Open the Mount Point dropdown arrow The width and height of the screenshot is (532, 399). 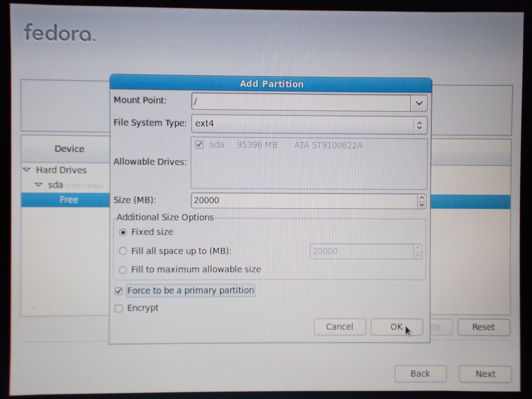click(419, 103)
